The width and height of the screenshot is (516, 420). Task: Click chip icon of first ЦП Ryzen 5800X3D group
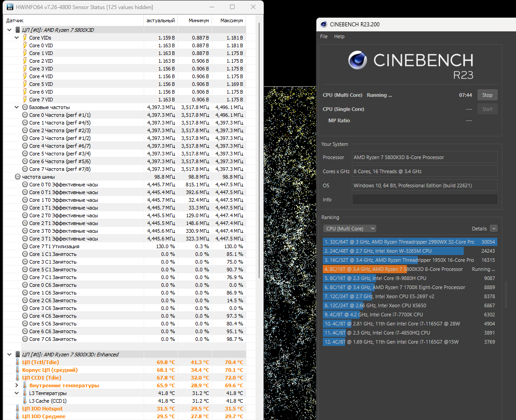pyautogui.click(x=18, y=30)
